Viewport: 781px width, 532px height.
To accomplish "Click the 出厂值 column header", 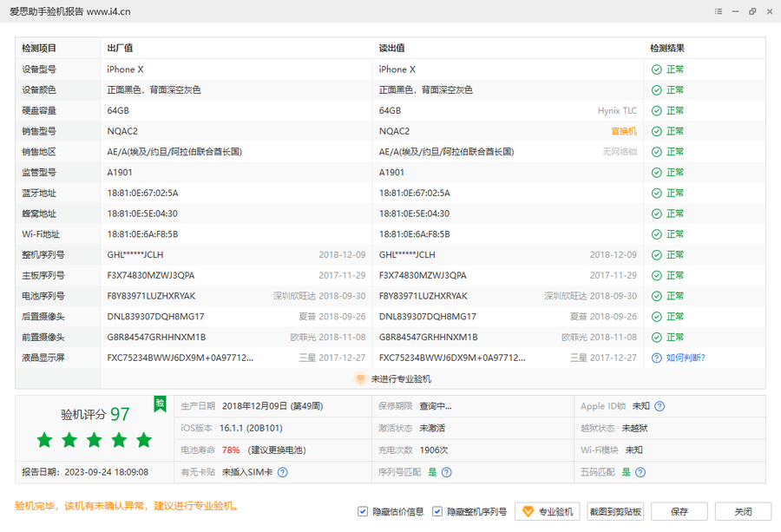I will click(120, 49).
